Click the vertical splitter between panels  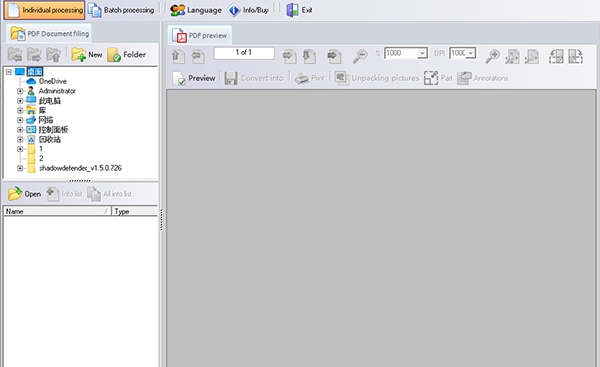coord(161,220)
